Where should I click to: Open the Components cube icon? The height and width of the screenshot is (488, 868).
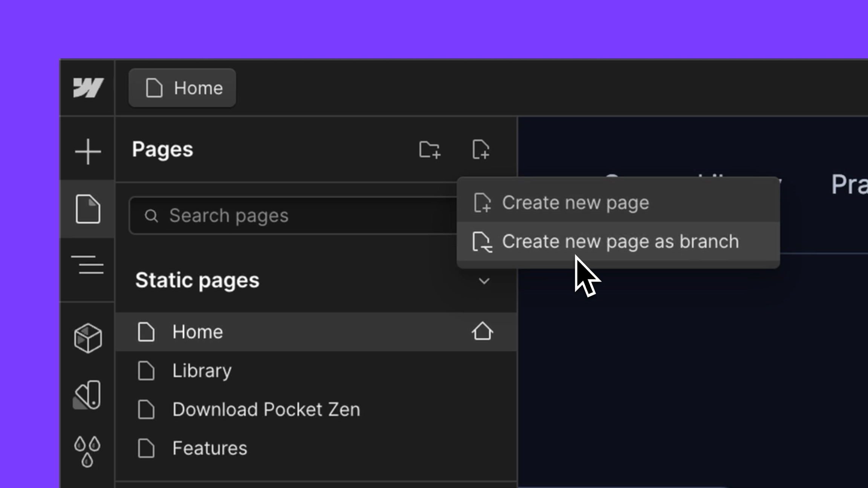coord(88,338)
